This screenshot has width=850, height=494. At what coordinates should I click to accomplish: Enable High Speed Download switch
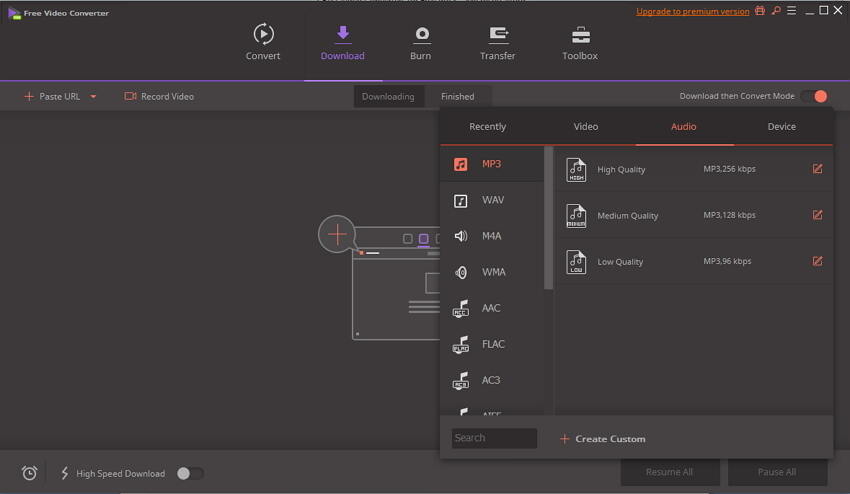click(x=189, y=473)
